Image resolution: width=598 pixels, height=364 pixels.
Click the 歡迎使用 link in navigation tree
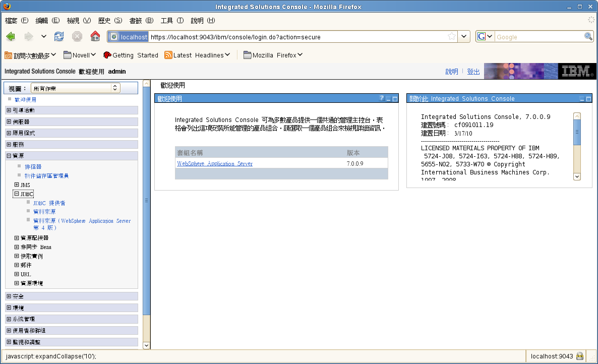click(26, 100)
